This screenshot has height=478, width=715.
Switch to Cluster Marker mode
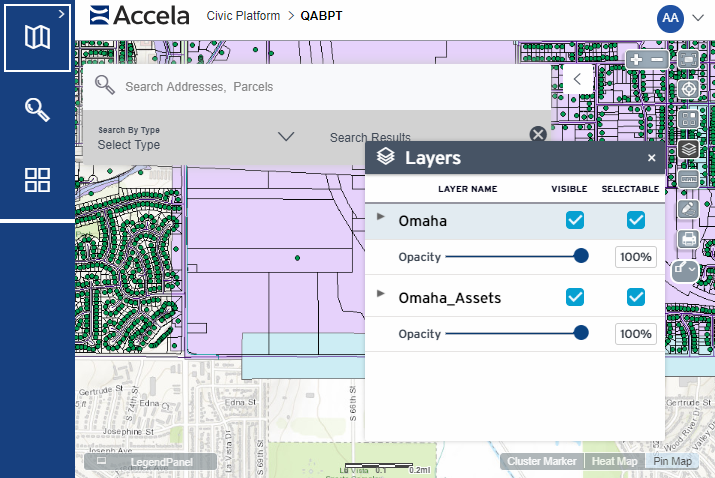click(x=541, y=462)
